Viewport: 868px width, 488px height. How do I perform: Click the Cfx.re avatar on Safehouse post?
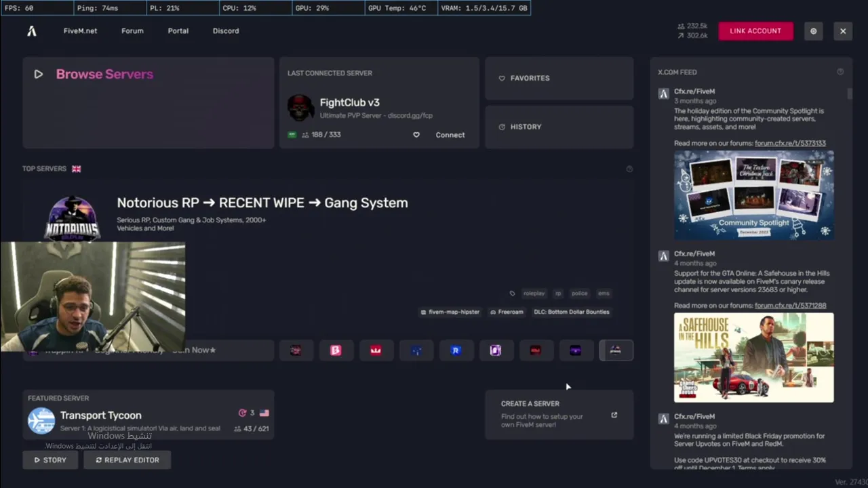click(663, 256)
